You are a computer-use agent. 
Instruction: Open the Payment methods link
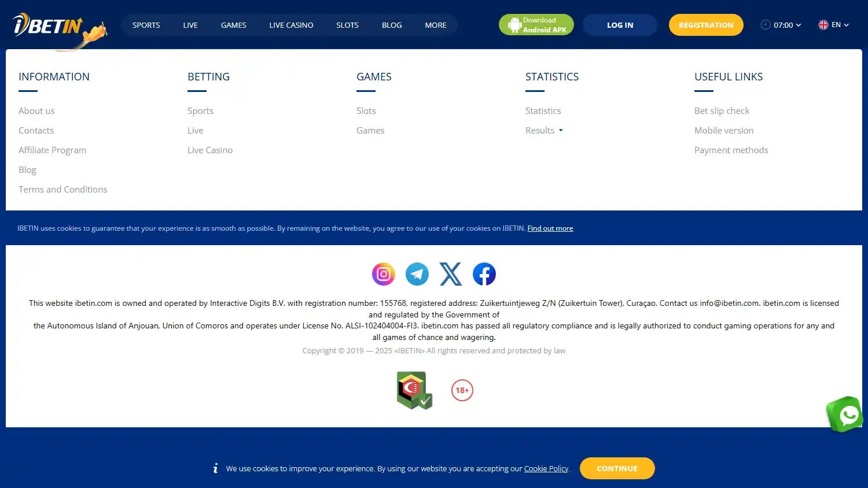731,150
